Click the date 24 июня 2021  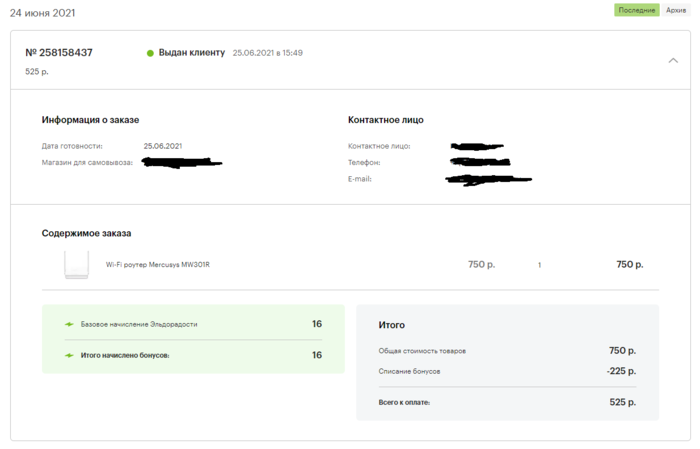pos(42,13)
